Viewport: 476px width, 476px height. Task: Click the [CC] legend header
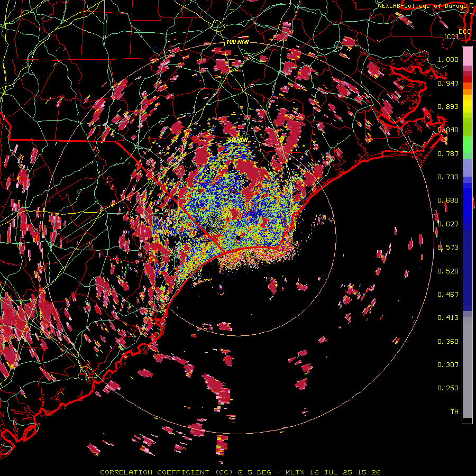[x=452, y=36]
